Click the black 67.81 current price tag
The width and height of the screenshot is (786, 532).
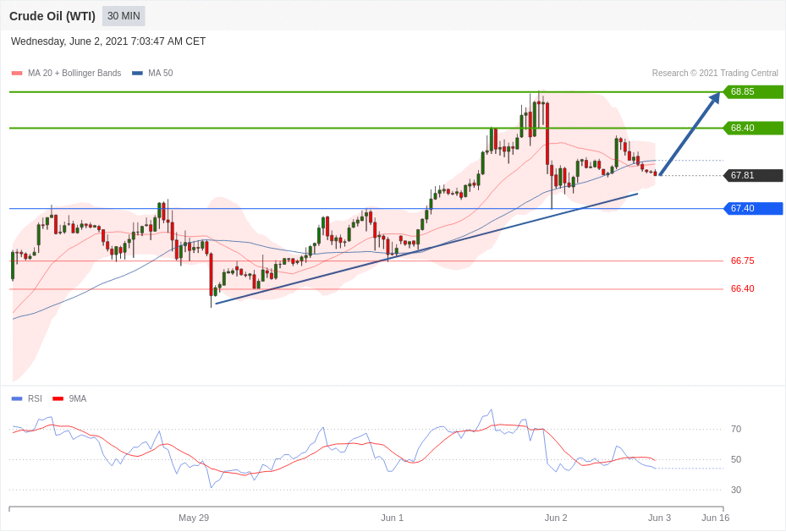click(x=752, y=175)
